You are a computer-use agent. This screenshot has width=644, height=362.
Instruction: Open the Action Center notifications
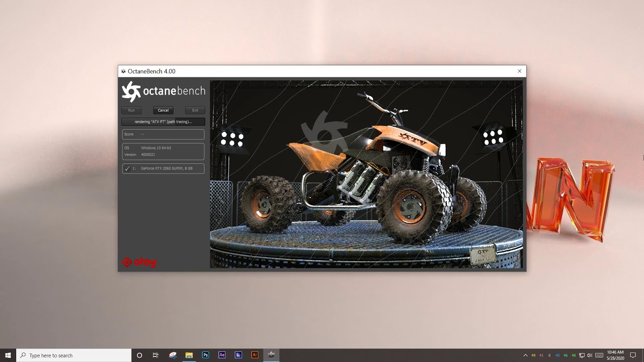[634, 355]
